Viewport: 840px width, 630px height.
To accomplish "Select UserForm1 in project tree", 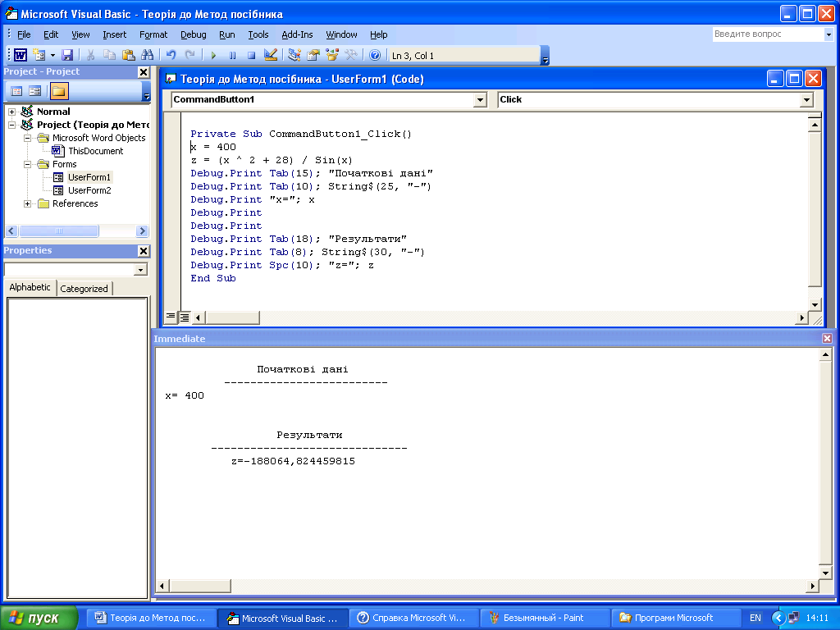I will [89, 177].
